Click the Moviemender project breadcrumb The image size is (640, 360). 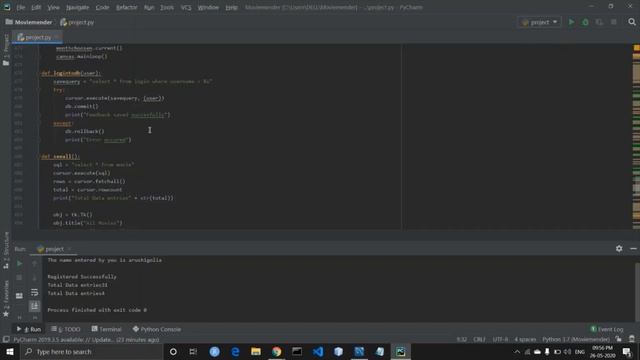click(29, 22)
